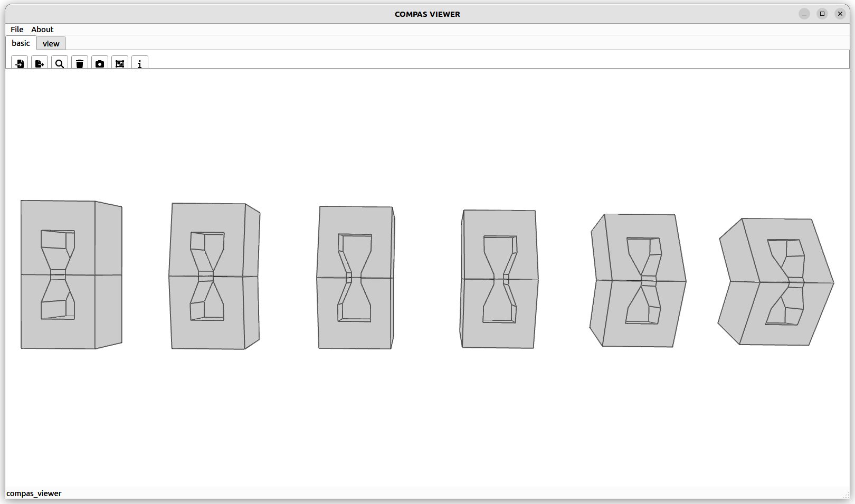Image resolution: width=855 pixels, height=504 pixels.
Task: Select the basic tab
Action: click(x=21, y=43)
